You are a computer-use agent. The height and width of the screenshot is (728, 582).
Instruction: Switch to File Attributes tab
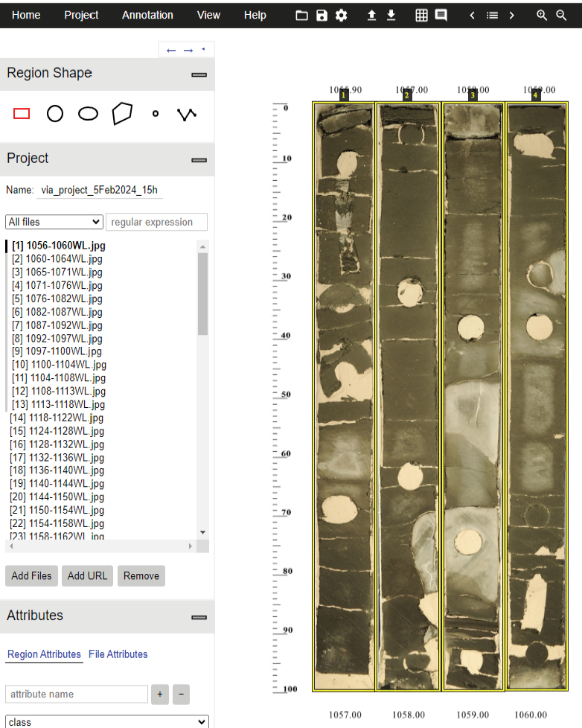click(x=118, y=654)
